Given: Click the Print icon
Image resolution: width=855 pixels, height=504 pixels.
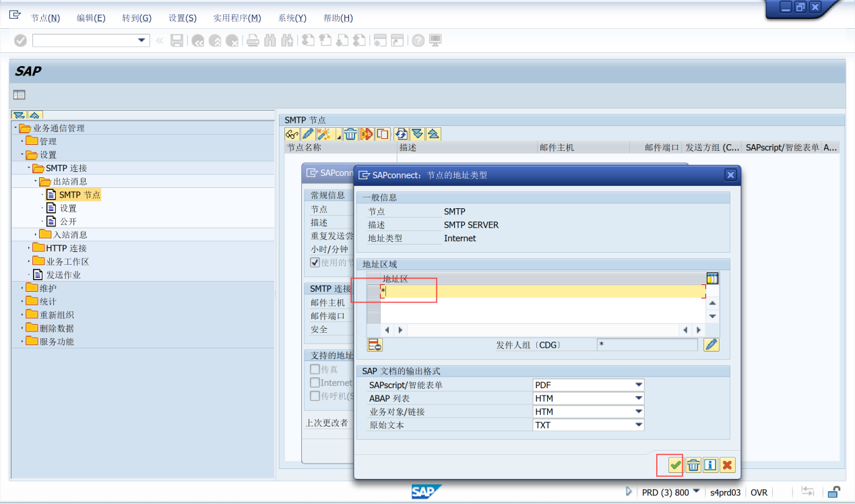Looking at the screenshot, I should click(x=253, y=40).
